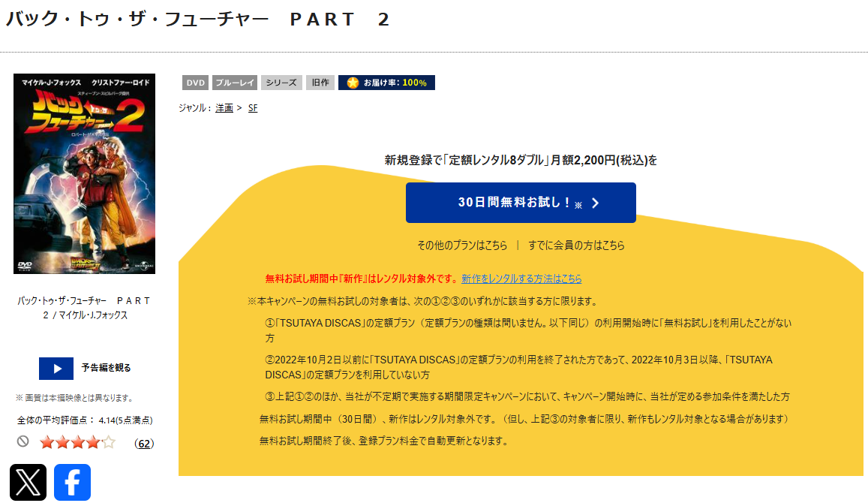
Task: Open the SF genre link
Action: [253, 107]
